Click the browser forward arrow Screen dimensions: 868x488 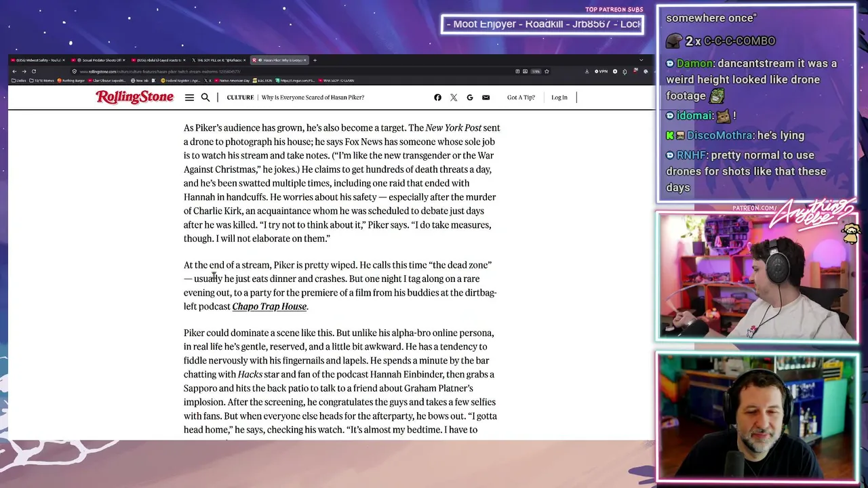pos(24,71)
